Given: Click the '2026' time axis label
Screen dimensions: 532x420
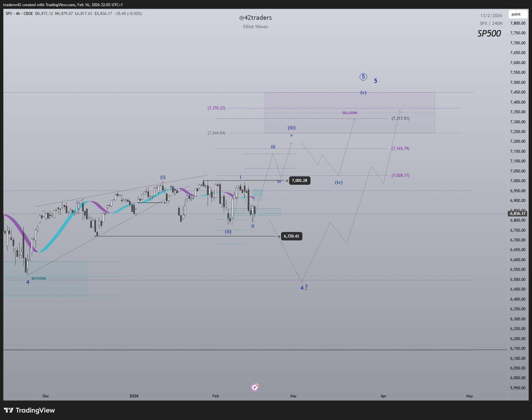Looking at the screenshot, I should [133, 395].
